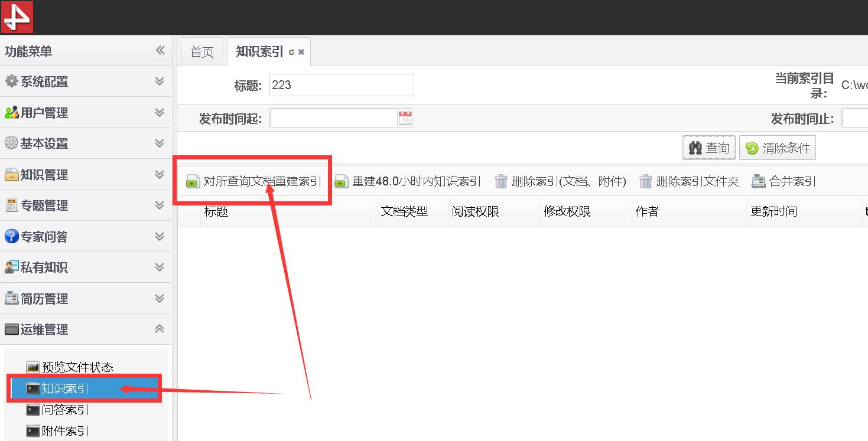Screen dimensions: 868x441
Task: Click 对所查询文档重建索引 button
Action: [253, 181]
